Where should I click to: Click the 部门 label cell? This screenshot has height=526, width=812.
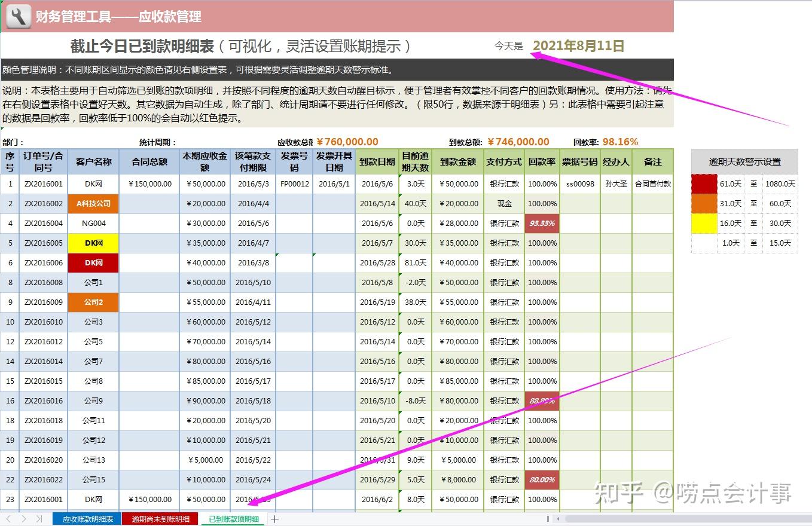click(13, 142)
